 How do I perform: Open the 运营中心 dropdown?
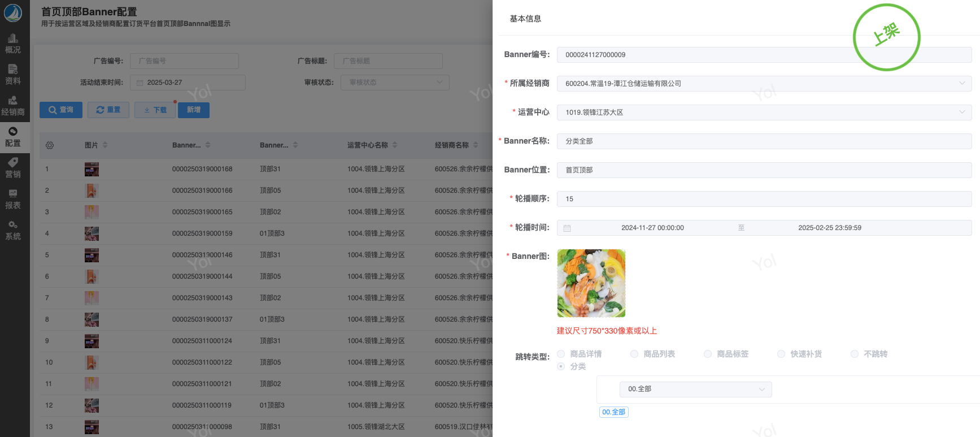point(764,113)
